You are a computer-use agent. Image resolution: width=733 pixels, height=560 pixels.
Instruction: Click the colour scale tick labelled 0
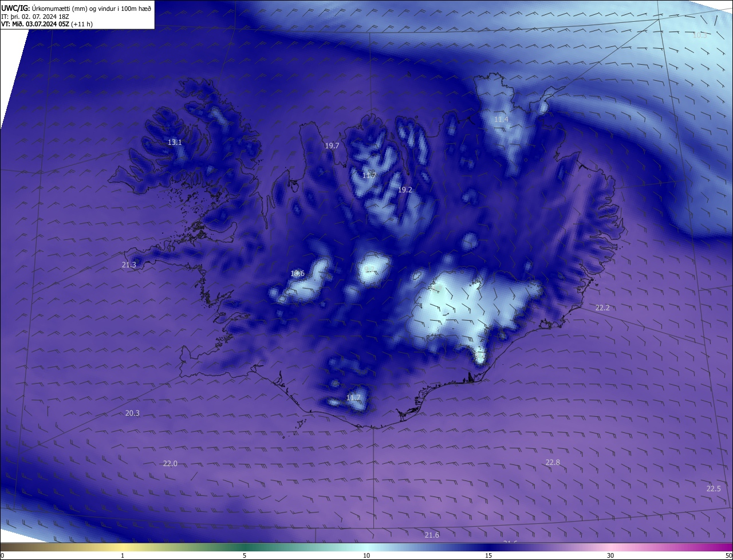2,555
